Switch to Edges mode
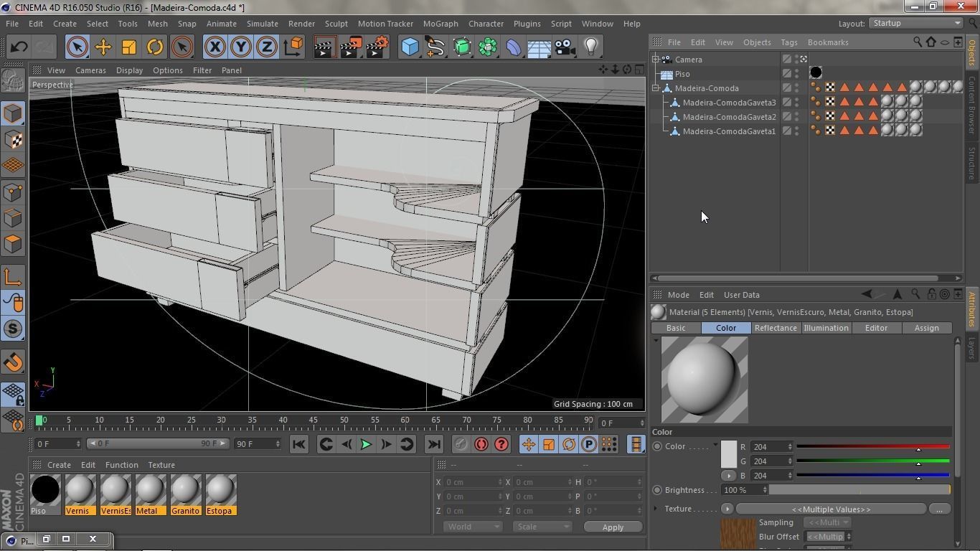 point(13,217)
